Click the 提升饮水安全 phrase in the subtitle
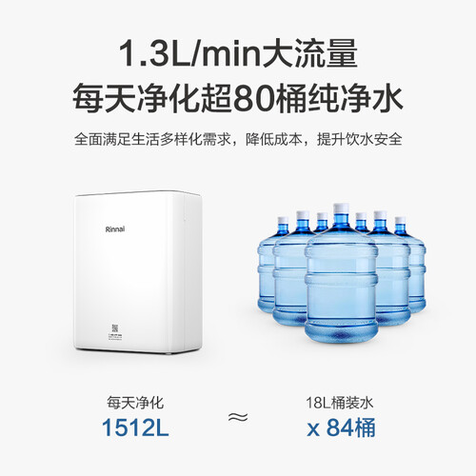This screenshot has height=476, width=476. 360,139
